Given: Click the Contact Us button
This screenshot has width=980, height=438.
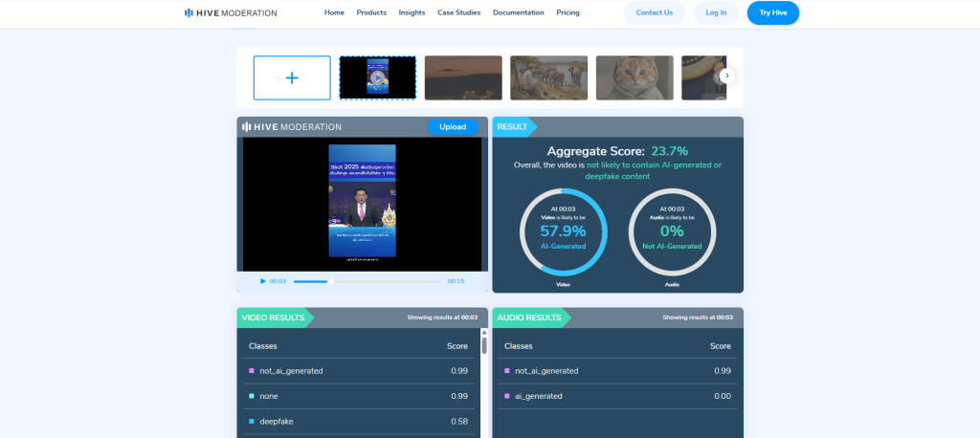Looking at the screenshot, I should [x=655, y=13].
